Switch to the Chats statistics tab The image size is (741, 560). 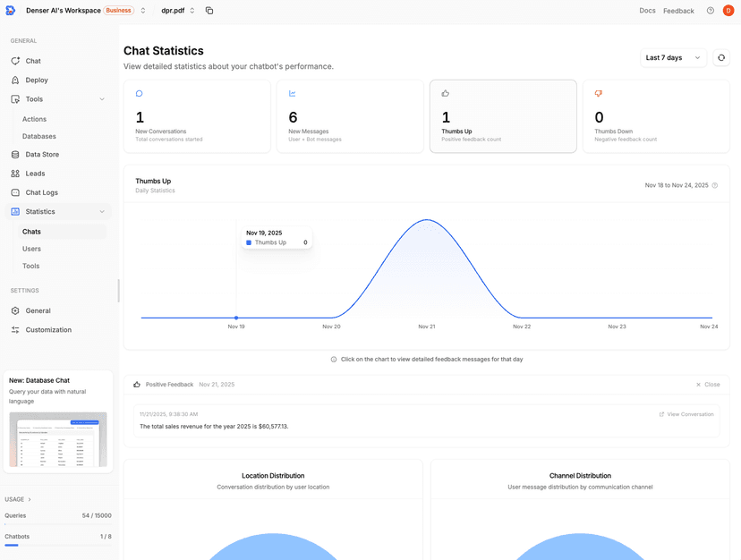[x=30, y=231]
